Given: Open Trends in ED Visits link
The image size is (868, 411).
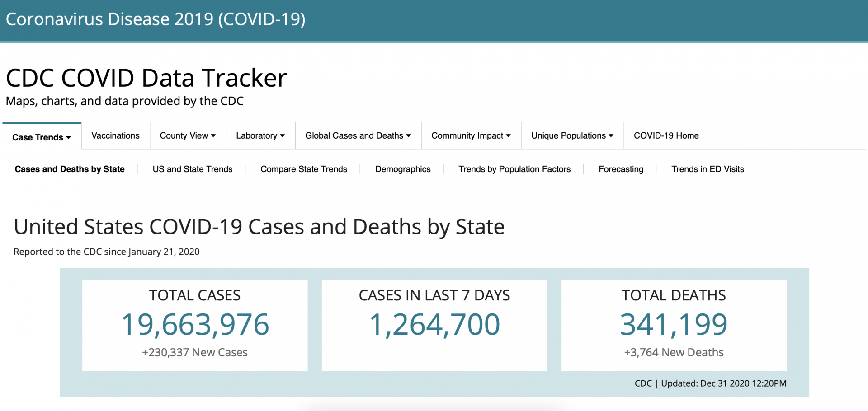Looking at the screenshot, I should click(708, 169).
